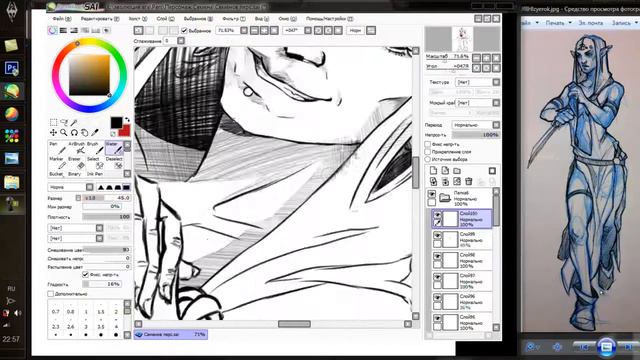This screenshot has width=640, height=360.
Task: Open the Фильтр menu
Action: (234, 19)
